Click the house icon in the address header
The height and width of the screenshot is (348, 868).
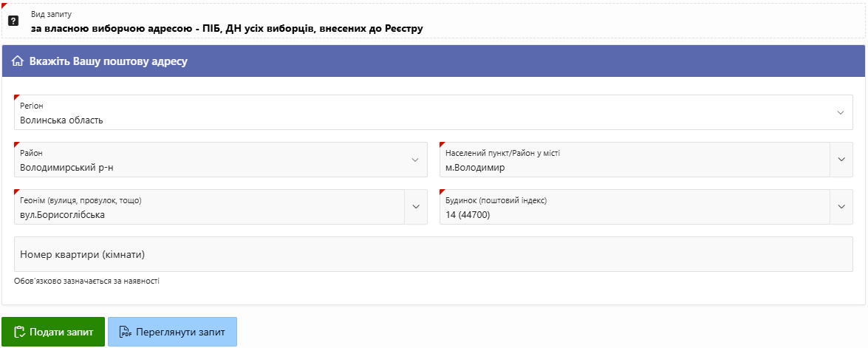18,61
